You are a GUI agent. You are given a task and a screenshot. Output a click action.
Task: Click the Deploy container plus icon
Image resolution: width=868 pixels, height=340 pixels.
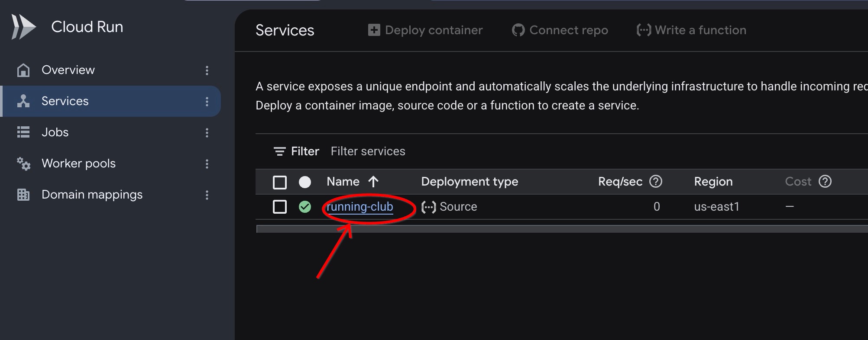point(374,30)
